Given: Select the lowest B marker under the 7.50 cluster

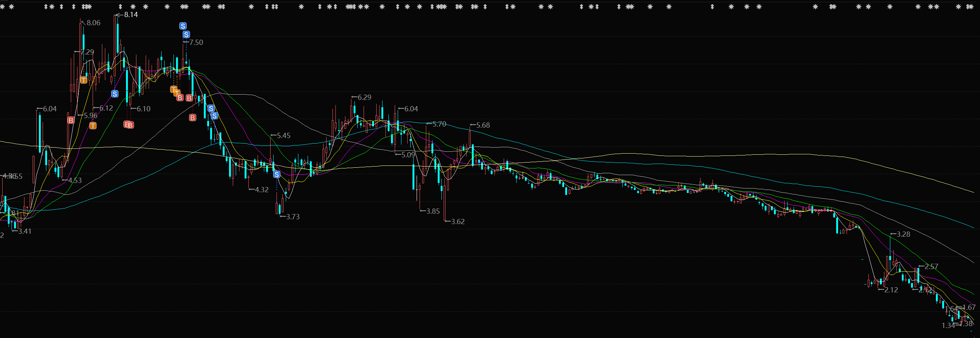Looking at the screenshot, I should 192,118.
